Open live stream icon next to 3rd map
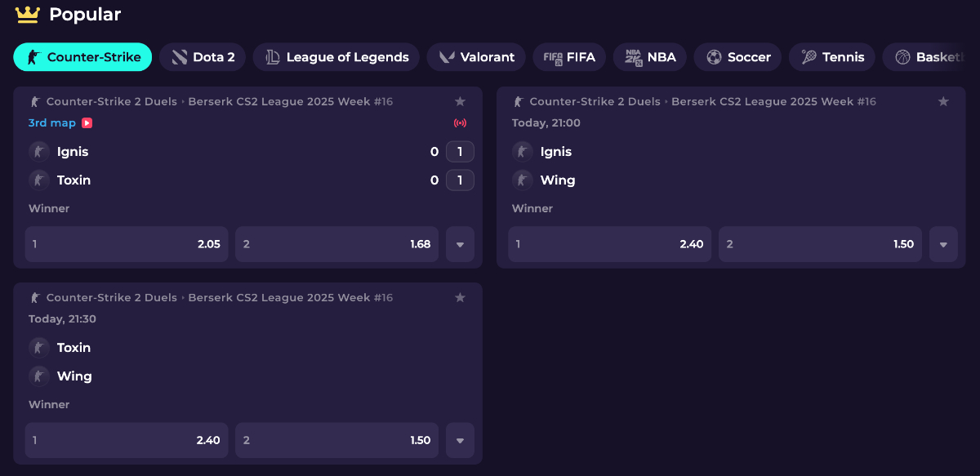The width and height of the screenshot is (980, 476). [x=87, y=123]
